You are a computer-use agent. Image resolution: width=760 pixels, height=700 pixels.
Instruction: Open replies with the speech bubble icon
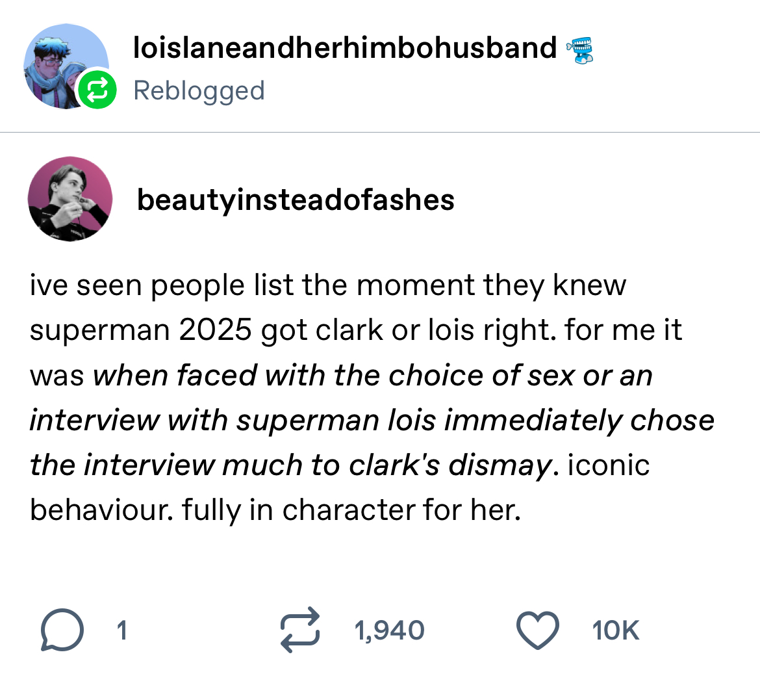[62, 630]
